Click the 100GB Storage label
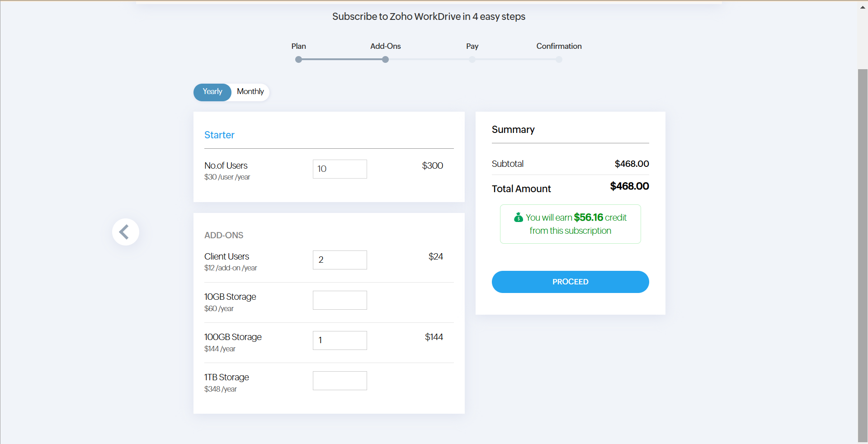Viewport: 868px width, 444px height. pos(233,337)
